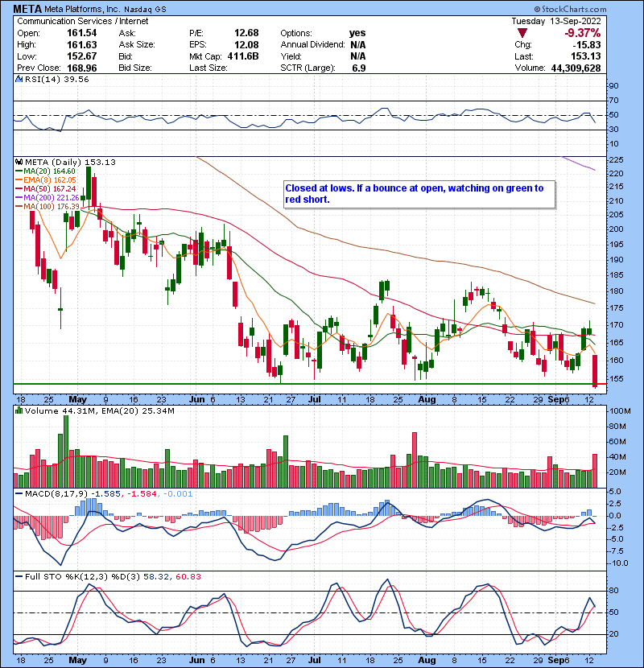Click the Volume 44,309,628 value

coord(576,68)
